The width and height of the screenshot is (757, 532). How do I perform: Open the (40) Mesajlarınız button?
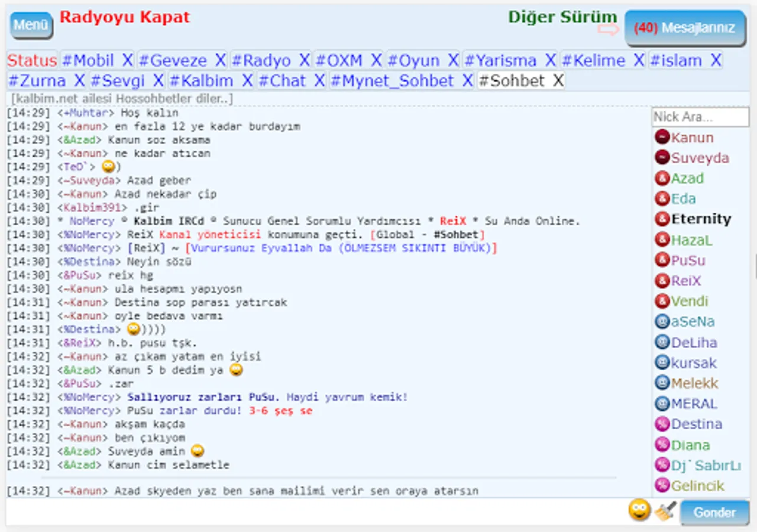click(x=685, y=28)
